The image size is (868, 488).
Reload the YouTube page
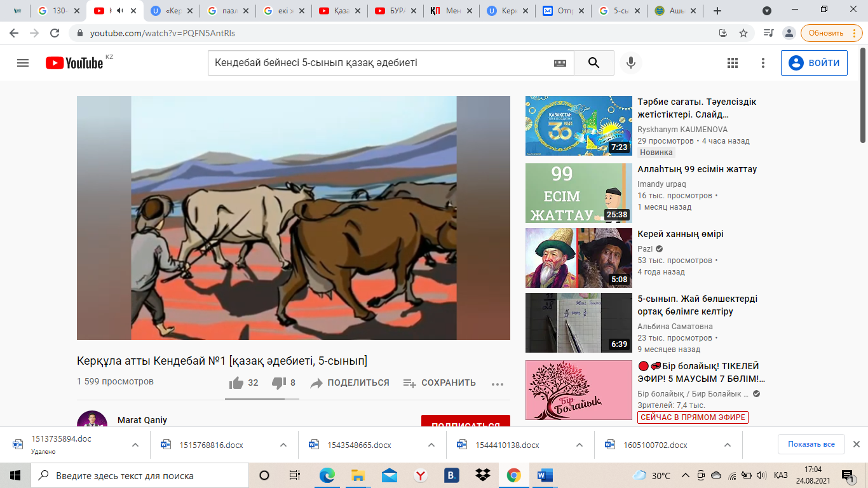pyautogui.click(x=55, y=33)
